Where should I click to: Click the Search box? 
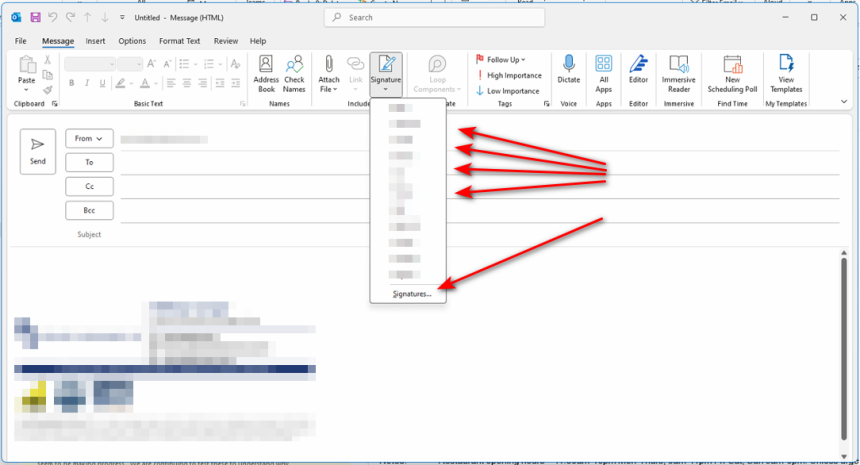[435, 18]
